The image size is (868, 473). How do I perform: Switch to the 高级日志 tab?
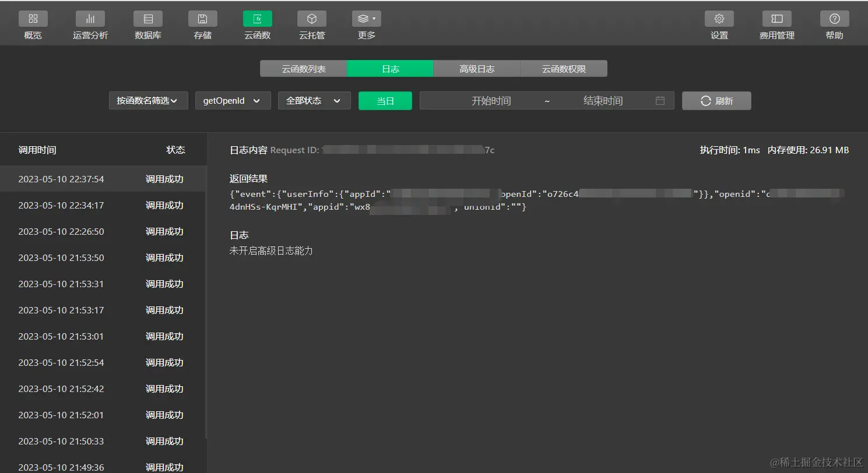click(x=477, y=69)
